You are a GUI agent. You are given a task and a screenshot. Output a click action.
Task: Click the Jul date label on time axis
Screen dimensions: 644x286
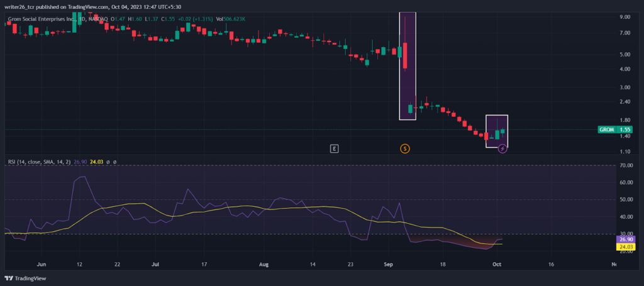coord(156,265)
